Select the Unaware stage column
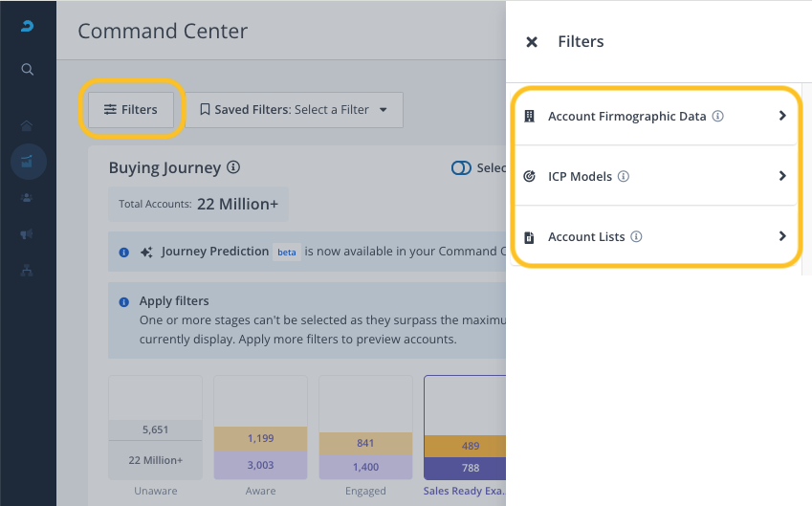The image size is (812, 506). [x=155, y=430]
